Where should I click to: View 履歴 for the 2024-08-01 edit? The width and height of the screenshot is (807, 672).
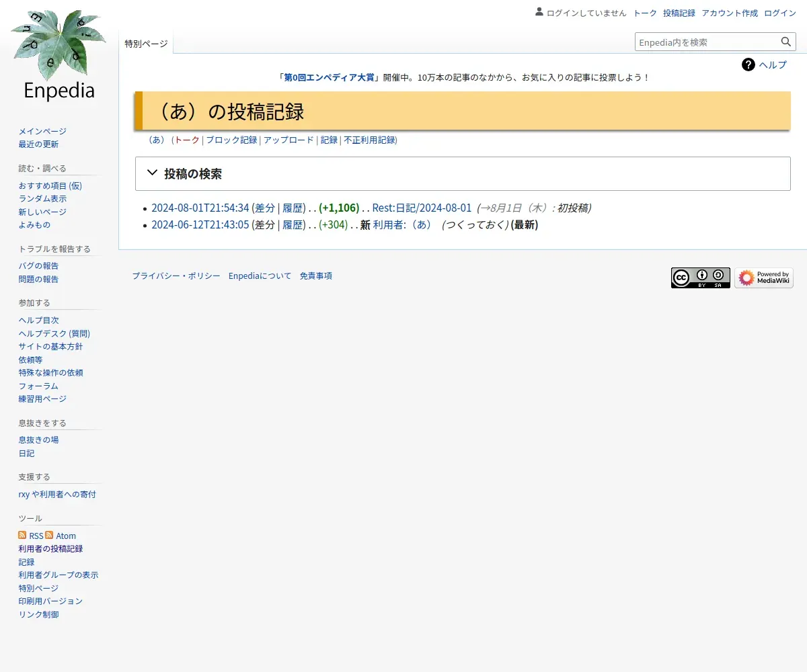(x=293, y=208)
